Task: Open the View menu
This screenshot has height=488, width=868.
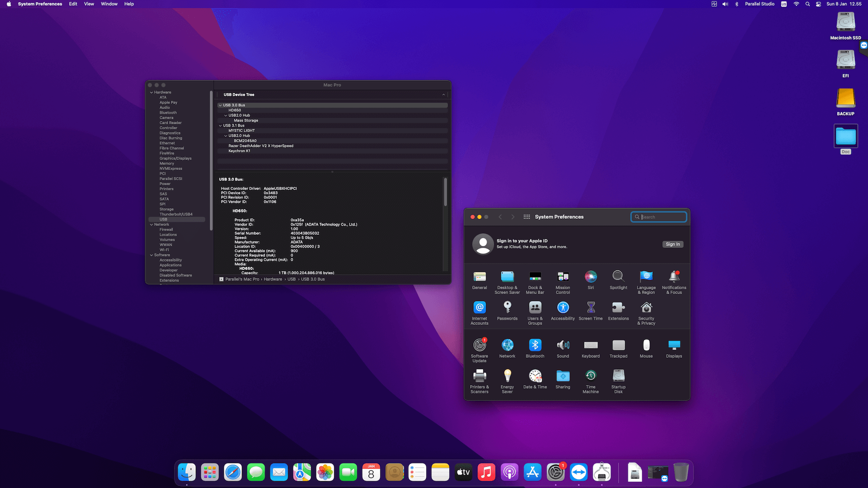Action: click(x=89, y=4)
